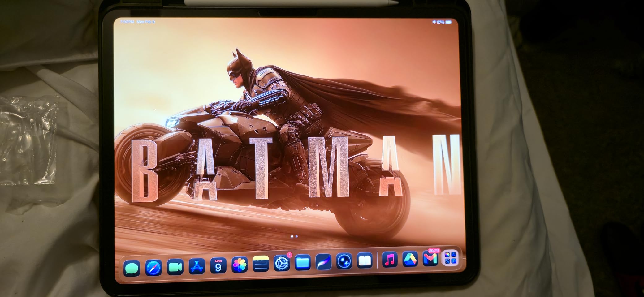Open the FaceTime app
This screenshot has height=297, width=644.
(x=175, y=267)
